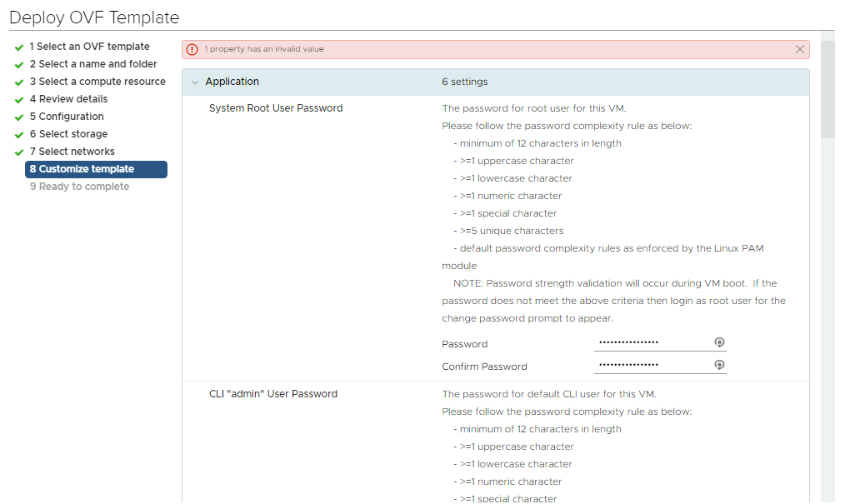Screen dimensions: 845x504
Task: Show the root Password field contents
Action: pyautogui.click(x=719, y=342)
